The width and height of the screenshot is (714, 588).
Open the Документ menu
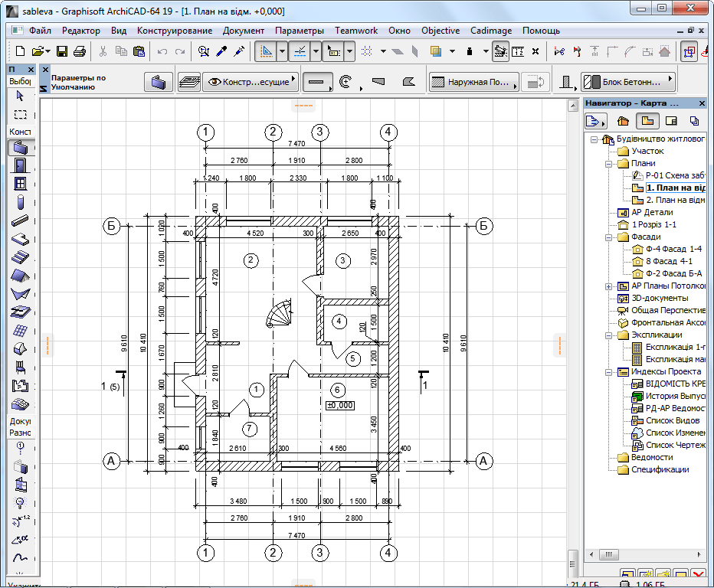click(244, 31)
